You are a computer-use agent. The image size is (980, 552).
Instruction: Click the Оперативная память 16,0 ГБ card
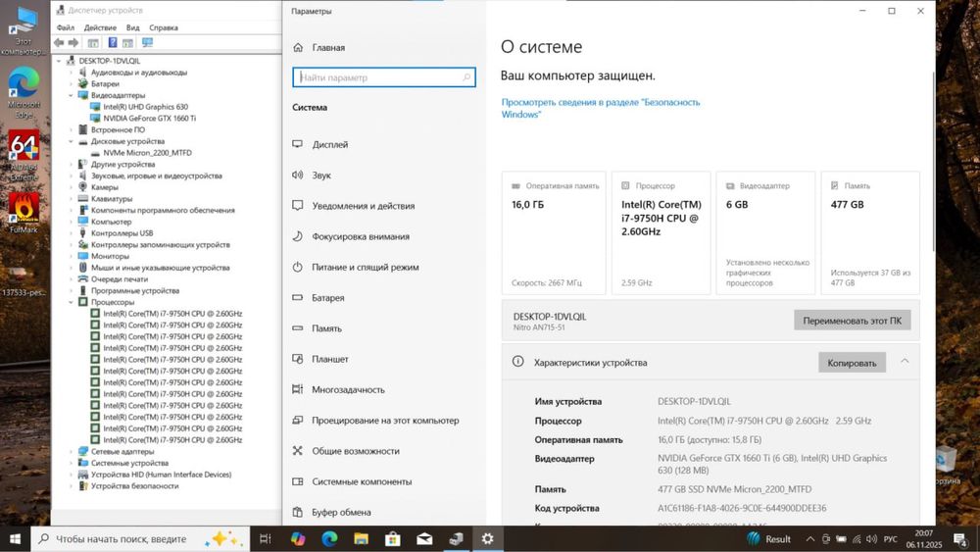(x=554, y=232)
